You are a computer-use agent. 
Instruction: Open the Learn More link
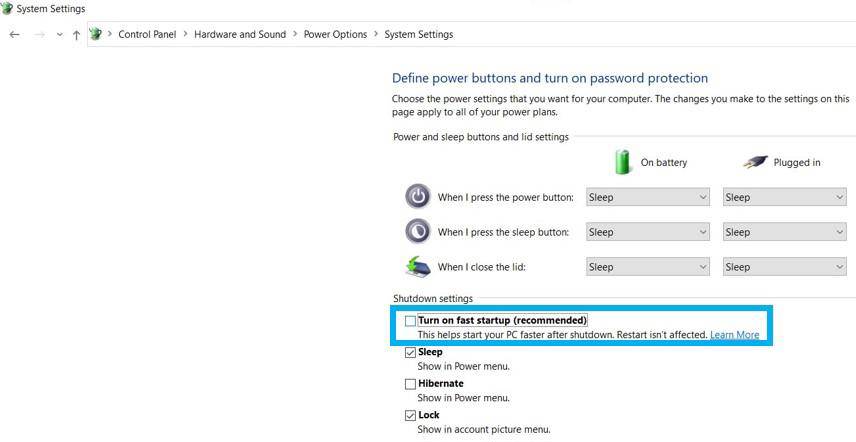(734, 335)
